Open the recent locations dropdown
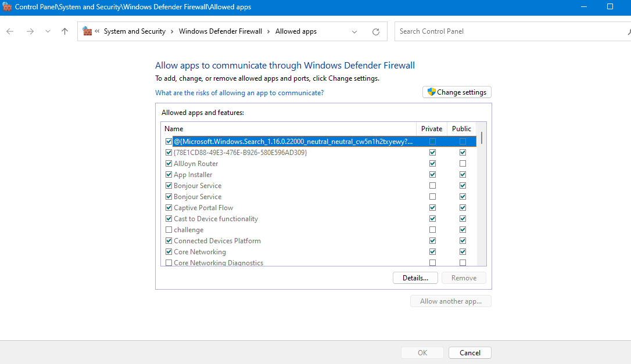This screenshot has height=364, width=631. pos(48,31)
